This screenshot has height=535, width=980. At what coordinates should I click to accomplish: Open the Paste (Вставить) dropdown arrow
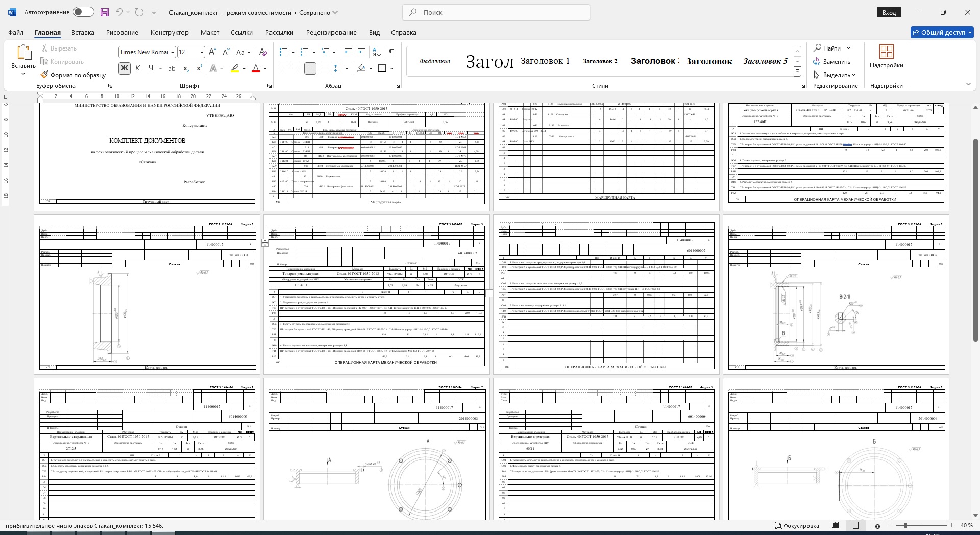(23, 75)
